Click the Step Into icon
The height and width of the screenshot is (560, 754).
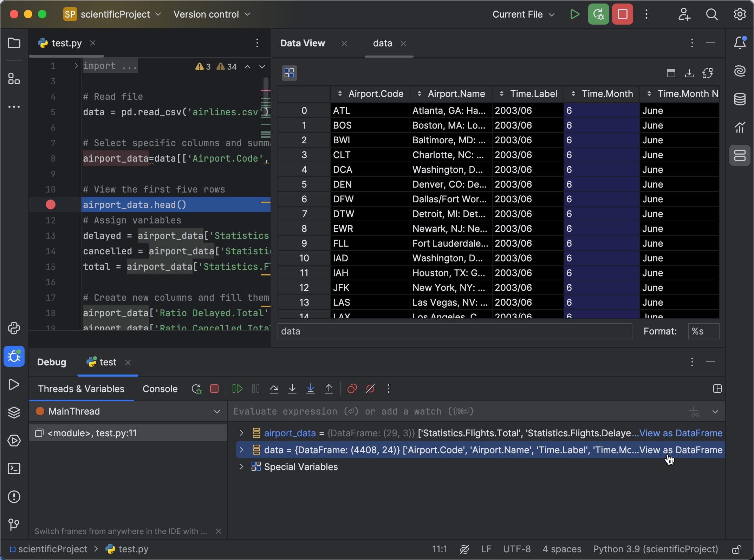[292, 389]
